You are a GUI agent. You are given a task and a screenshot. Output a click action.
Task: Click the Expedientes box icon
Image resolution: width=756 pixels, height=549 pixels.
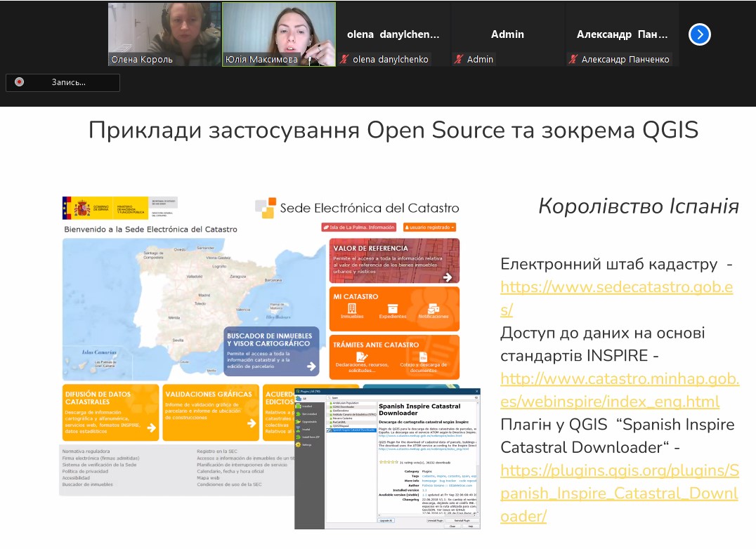pos(393,309)
